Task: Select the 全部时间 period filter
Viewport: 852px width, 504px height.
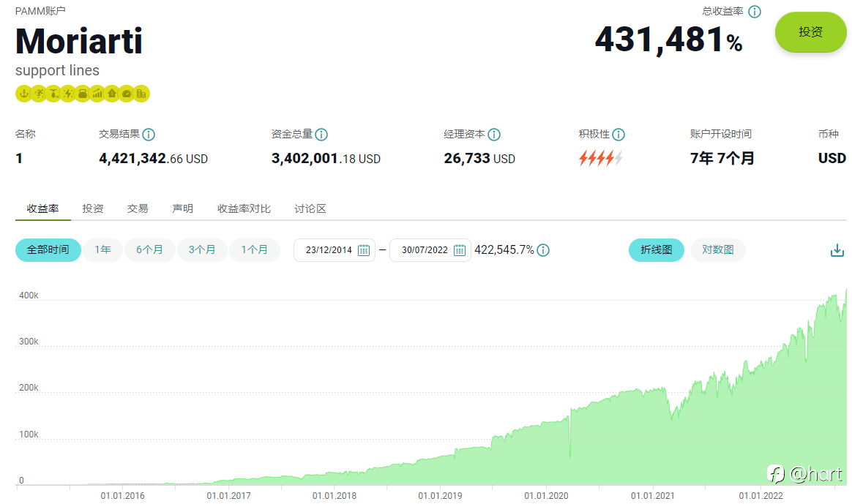Action: (x=48, y=250)
